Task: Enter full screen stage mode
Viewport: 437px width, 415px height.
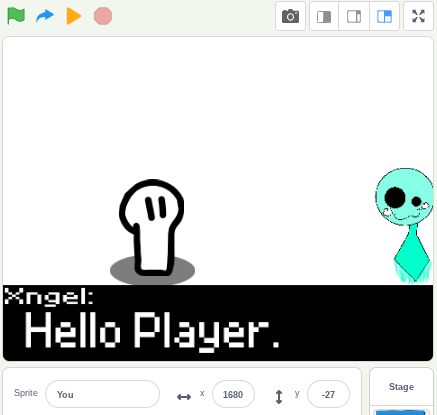Action: click(418, 16)
